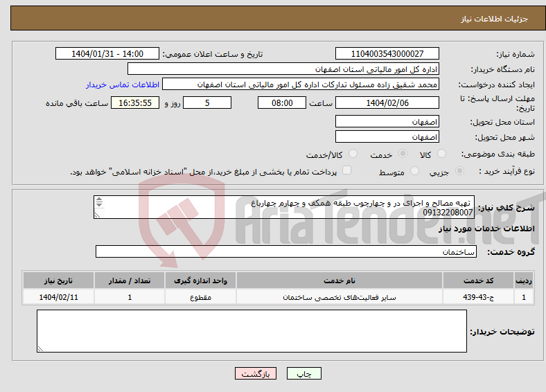Screen dimensions: 546x392
Task: Click the توضیحات خریدار empty textarea
Action: click(x=252, y=331)
